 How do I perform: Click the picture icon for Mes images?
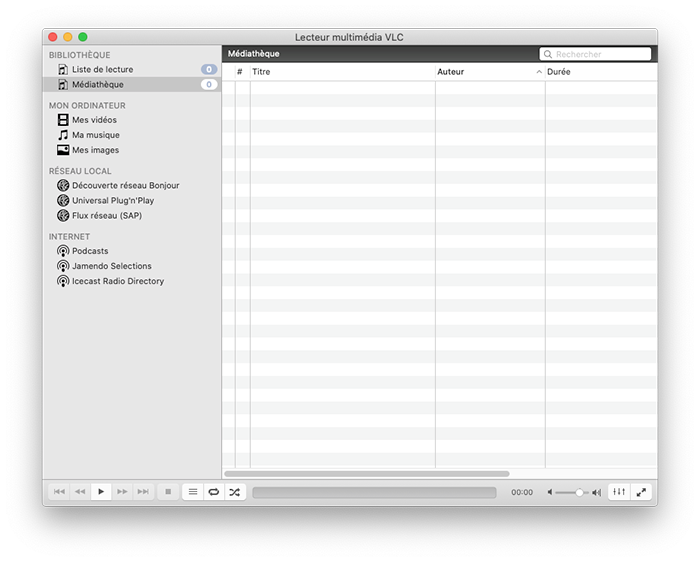tap(63, 150)
